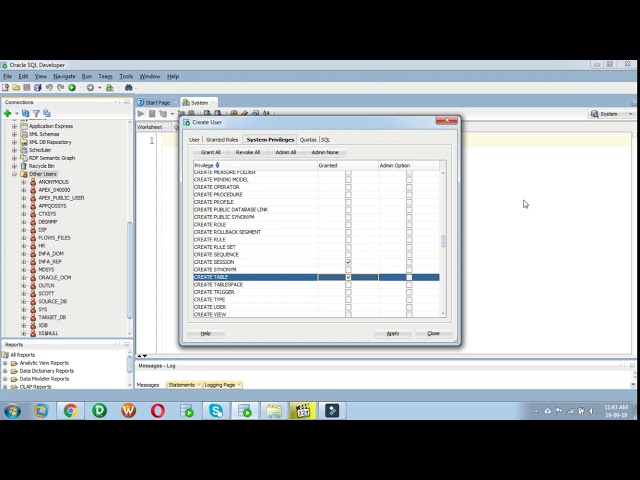640x480 pixels.
Task: Click the Help button in Create User
Action: [205, 333]
